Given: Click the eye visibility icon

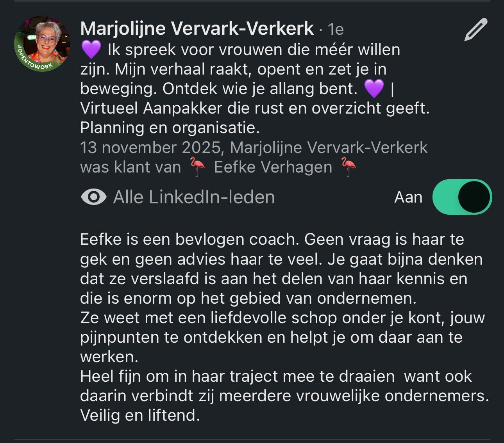Looking at the screenshot, I should point(94,197).
